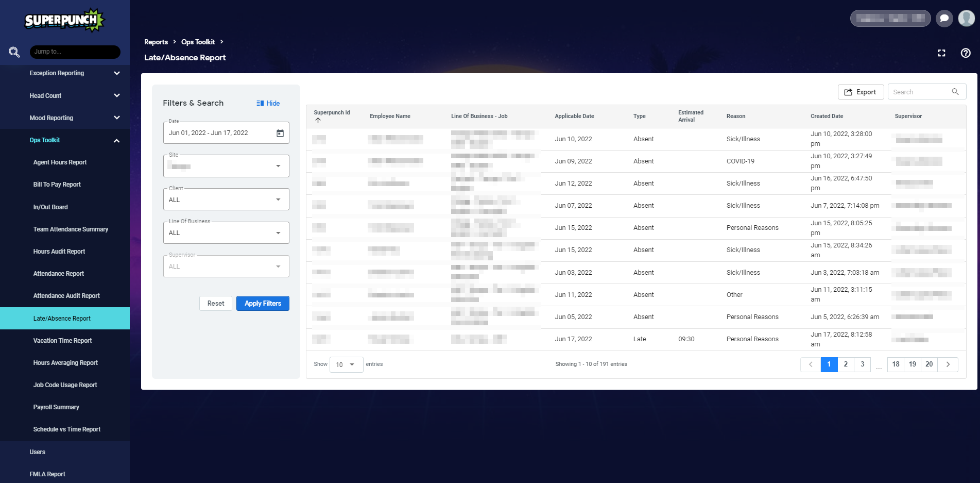This screenshot has height=483, width=980.
Task: Sort by Created Date column
Action: point(827,116)
